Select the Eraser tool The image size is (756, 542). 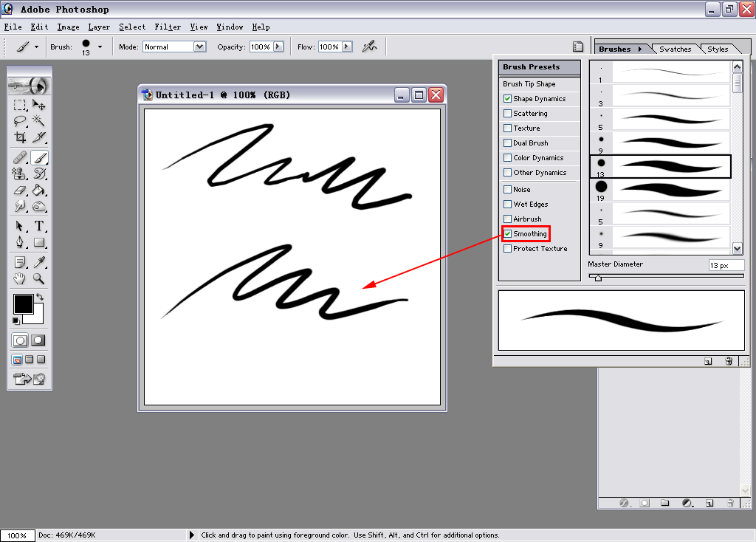[x=20, y=190]
